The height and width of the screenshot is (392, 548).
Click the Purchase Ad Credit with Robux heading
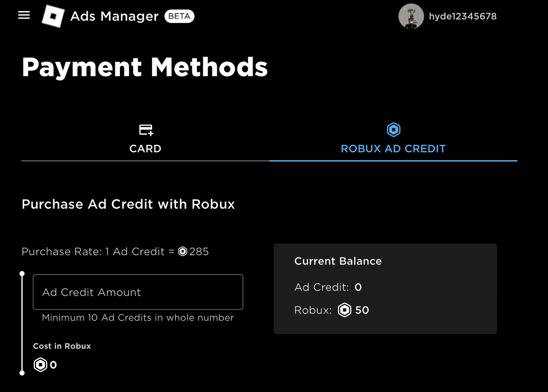128,204
